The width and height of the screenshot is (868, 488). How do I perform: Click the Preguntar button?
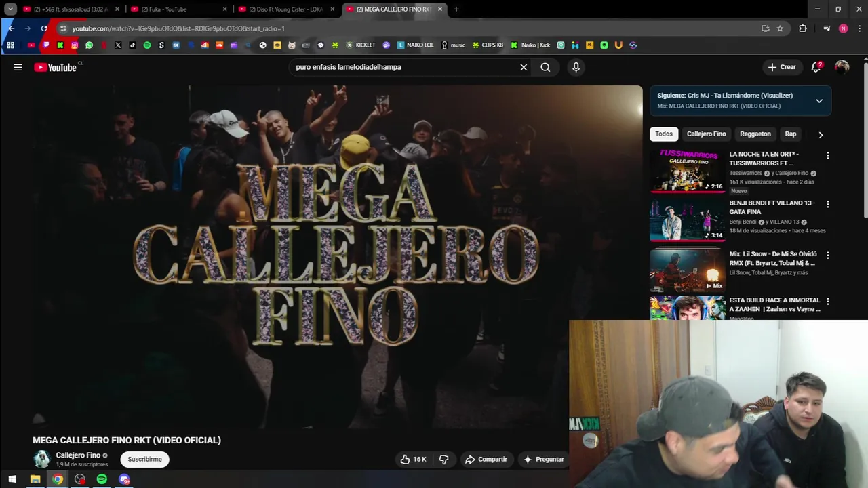coord(543,460)
